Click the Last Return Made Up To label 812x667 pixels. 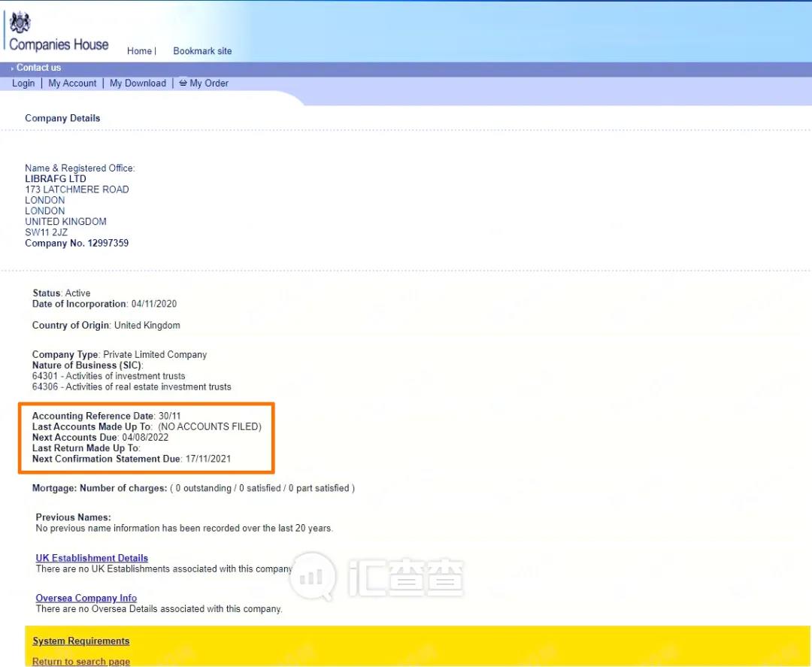[86, 448]
